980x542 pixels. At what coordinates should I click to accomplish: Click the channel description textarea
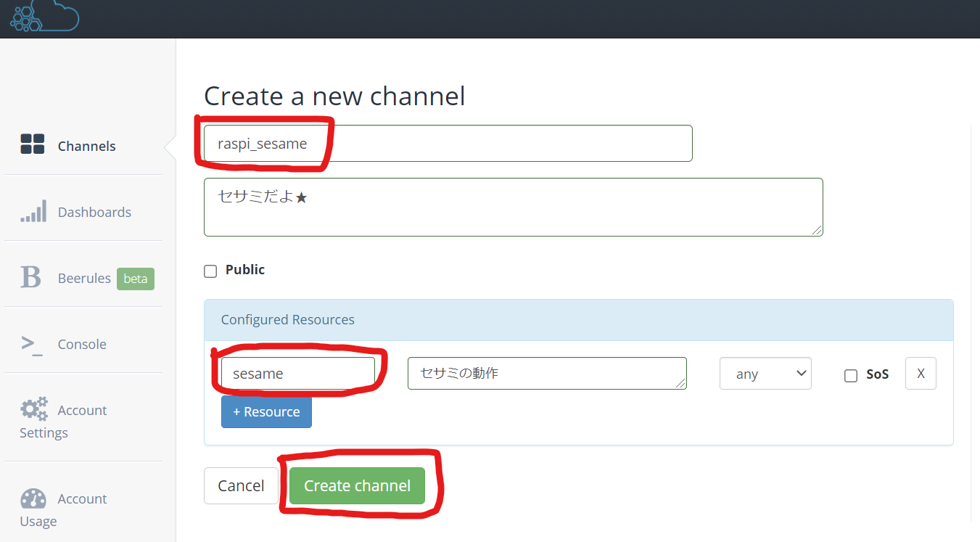[x=514, y=207]
